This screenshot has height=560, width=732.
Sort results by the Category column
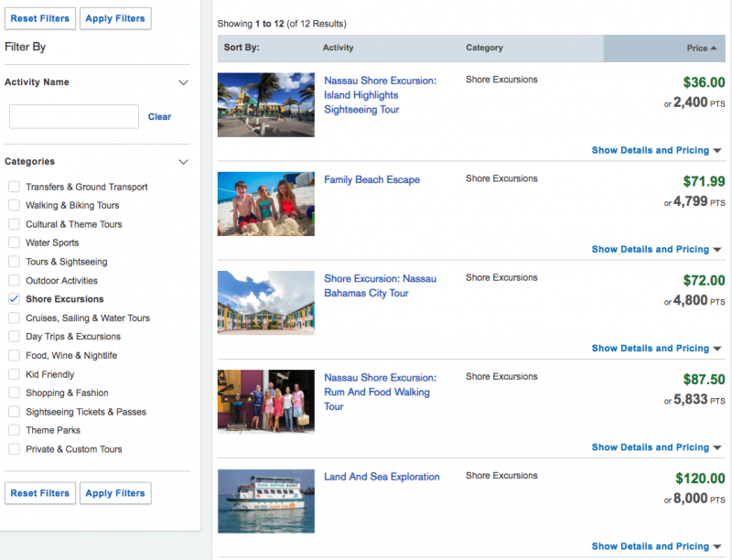[484, 48]
